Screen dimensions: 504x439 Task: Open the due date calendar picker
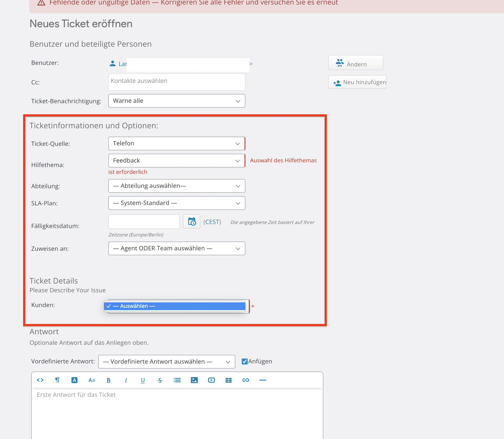click(x=192, y=221)
